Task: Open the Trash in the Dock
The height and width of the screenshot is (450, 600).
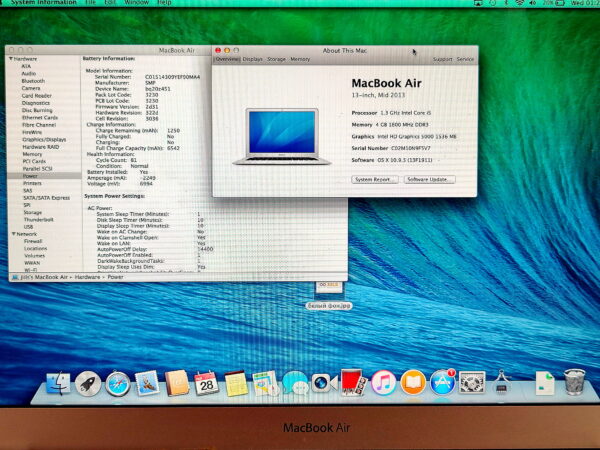Action: click(x=574, y=382)
